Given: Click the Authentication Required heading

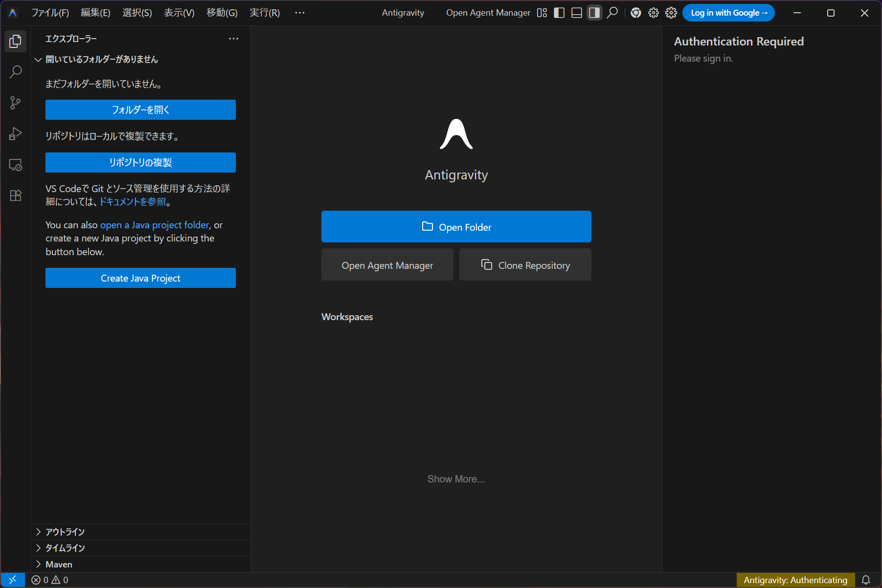Looking at the screenshot, I should [739, 42].
